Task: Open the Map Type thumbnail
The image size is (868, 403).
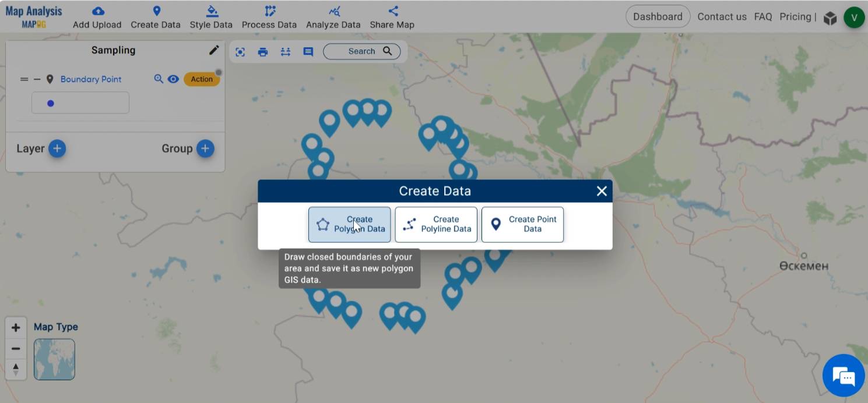Action: point(54,359)
